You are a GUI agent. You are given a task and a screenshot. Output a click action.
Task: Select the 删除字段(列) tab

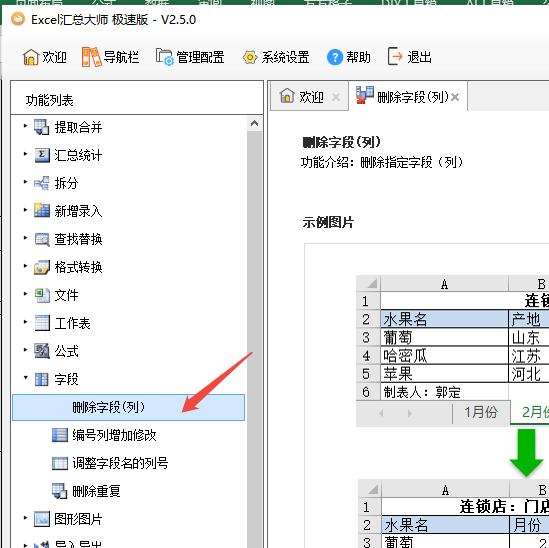(x=402, y=96)
